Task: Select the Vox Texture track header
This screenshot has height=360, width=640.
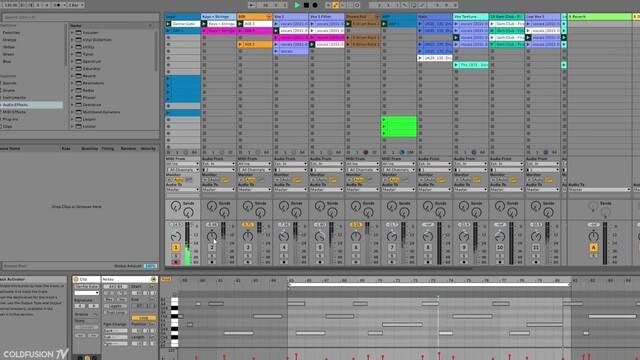Action: (x=470, y=17)
